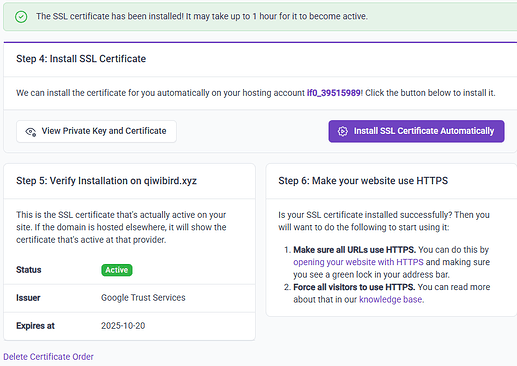Click the eye icon on View Private Key button
Screen dimensions: 517x366
coord(31,132)
